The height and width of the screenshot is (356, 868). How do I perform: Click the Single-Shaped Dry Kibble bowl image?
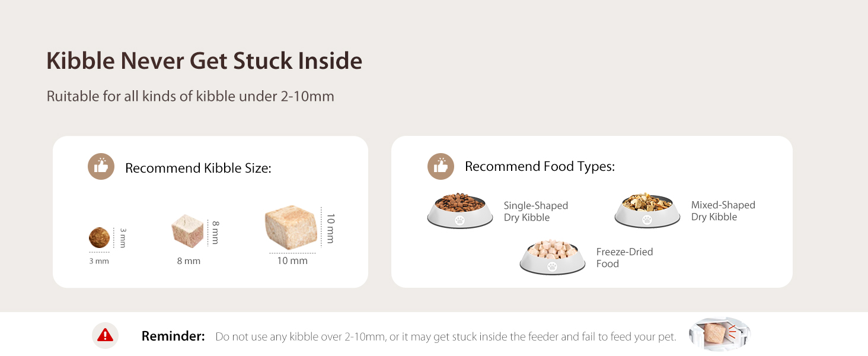pos(460,210)
